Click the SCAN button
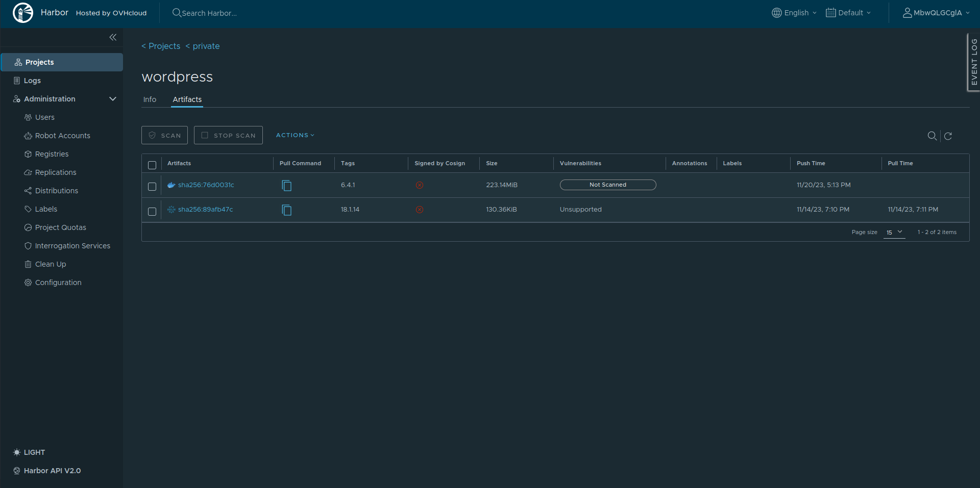Image resolution: width=980 pixels, height=488 pixels. tap(164, 135)
